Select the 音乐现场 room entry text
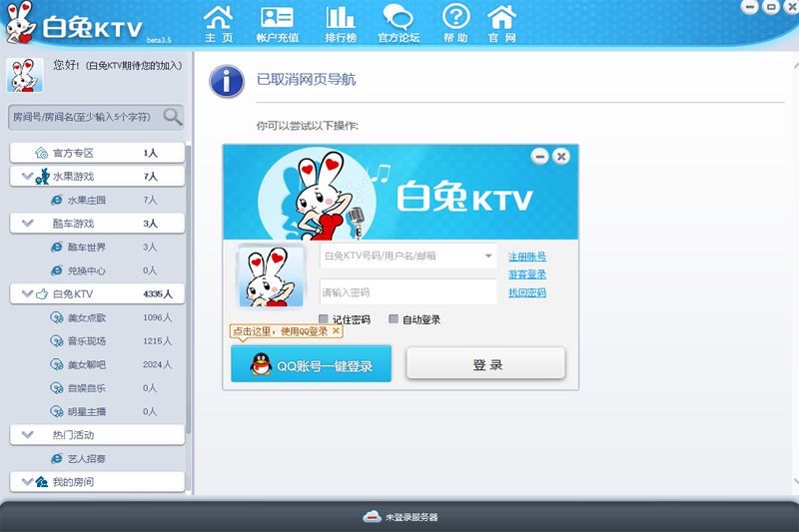 coord(87,341)
